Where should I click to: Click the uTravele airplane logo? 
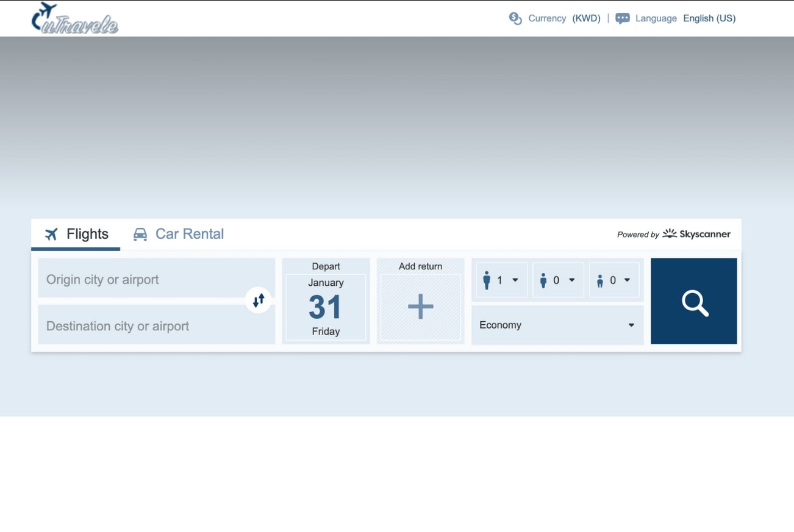pos(74,18)
